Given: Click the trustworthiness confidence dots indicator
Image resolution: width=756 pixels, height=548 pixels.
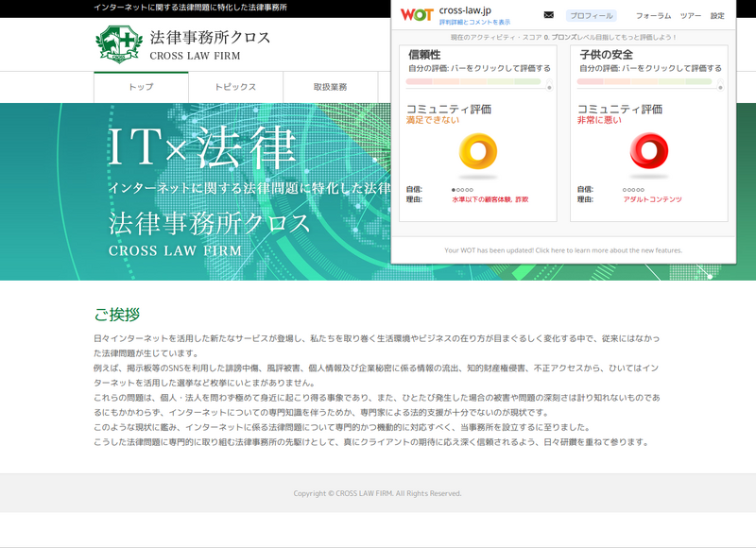Looking at the screenshot, I should click(462, 190).
